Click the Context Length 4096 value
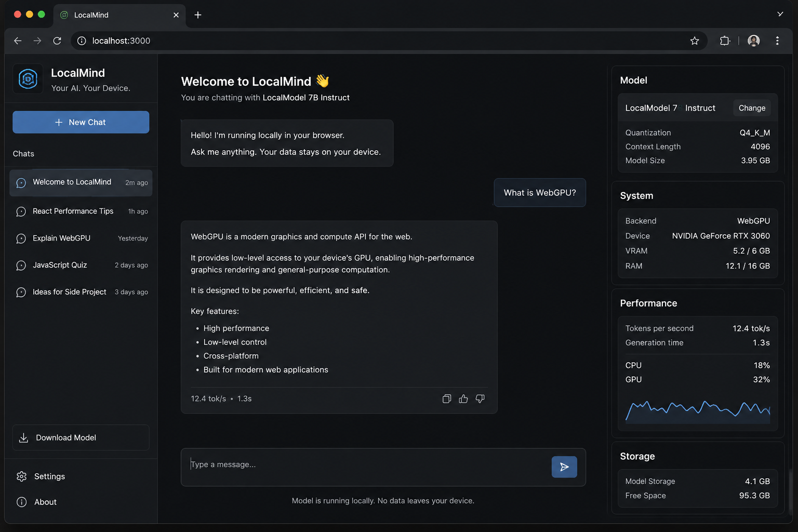Viewport: 798px width, 532px height. [760, 147]
